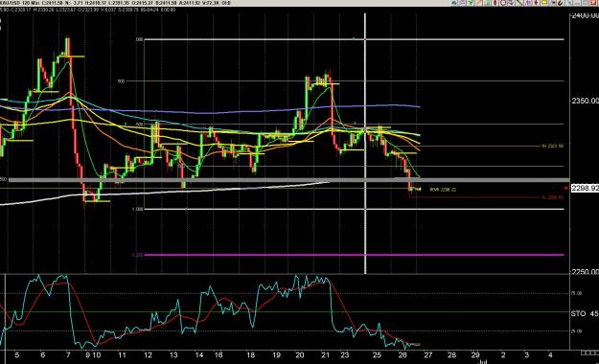Click the red low price label below KVR
The image size is (599, 364).
[x=553, y=197]
